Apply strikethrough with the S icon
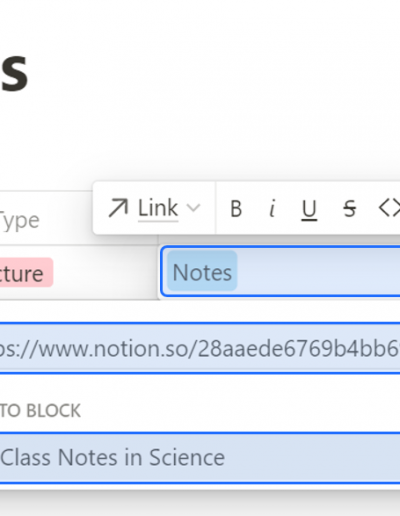This screenshot has width=400, height=516. (350, 209)
